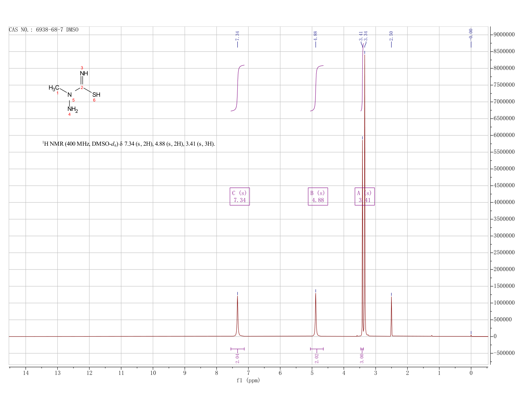Click the NH2 group in the structure
532x411 pixels.
click(73, 110)
